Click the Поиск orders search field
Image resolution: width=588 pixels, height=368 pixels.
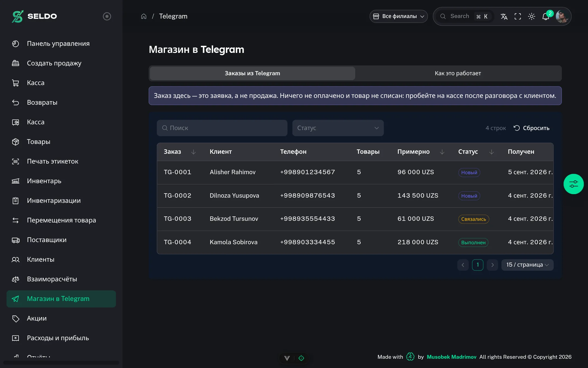(222, 128)
